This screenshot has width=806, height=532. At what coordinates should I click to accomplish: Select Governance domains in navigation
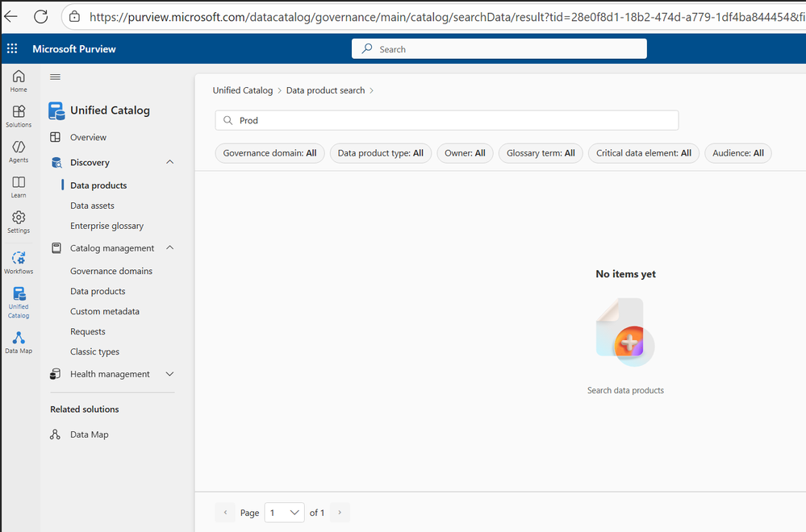coord(111,271)
